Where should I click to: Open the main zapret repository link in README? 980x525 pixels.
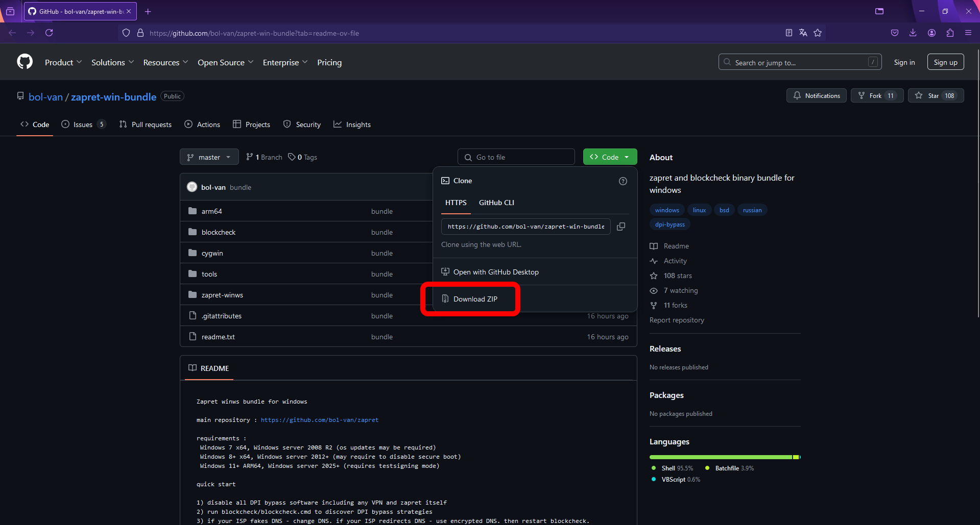320,420
